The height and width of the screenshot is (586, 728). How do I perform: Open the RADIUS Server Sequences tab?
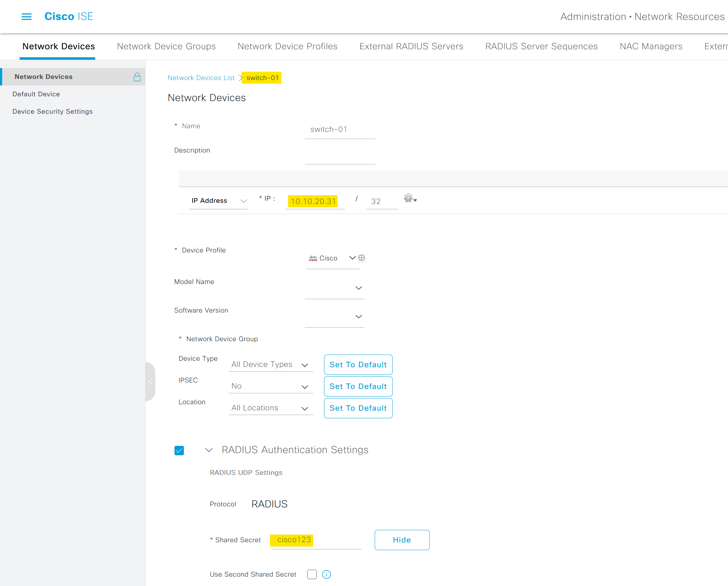(x=541, y=46)
